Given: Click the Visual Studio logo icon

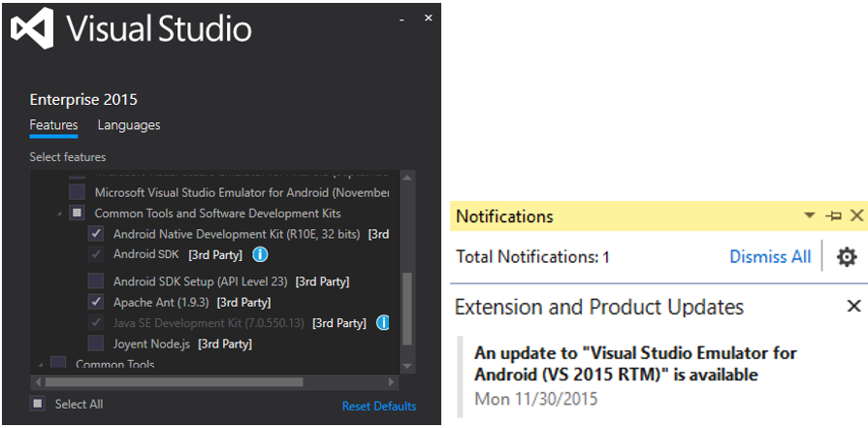Looking at the screenshot, I should (x=31, y=29).
